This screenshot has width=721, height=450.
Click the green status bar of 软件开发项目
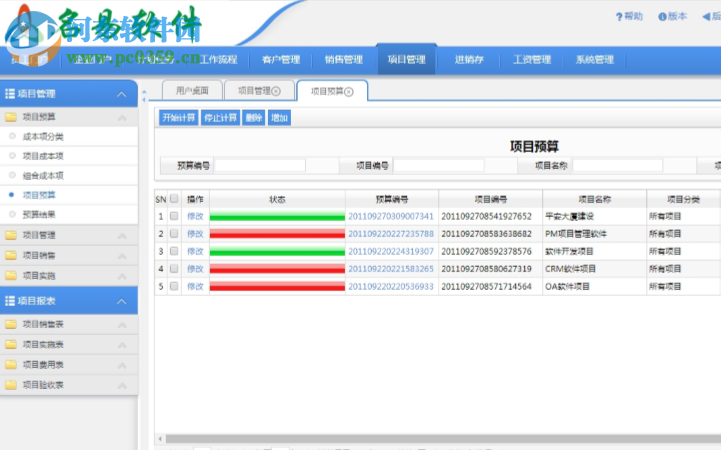click(277, 251)
